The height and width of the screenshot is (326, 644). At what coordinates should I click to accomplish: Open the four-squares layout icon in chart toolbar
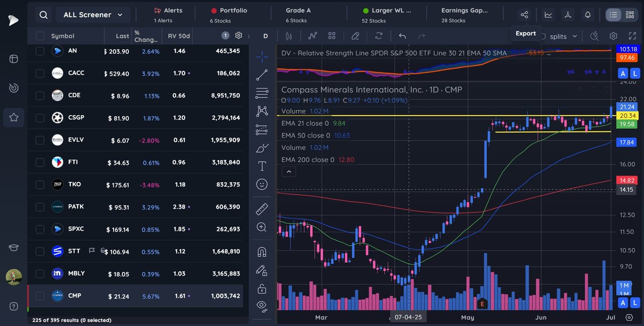(x=332, y=36)
